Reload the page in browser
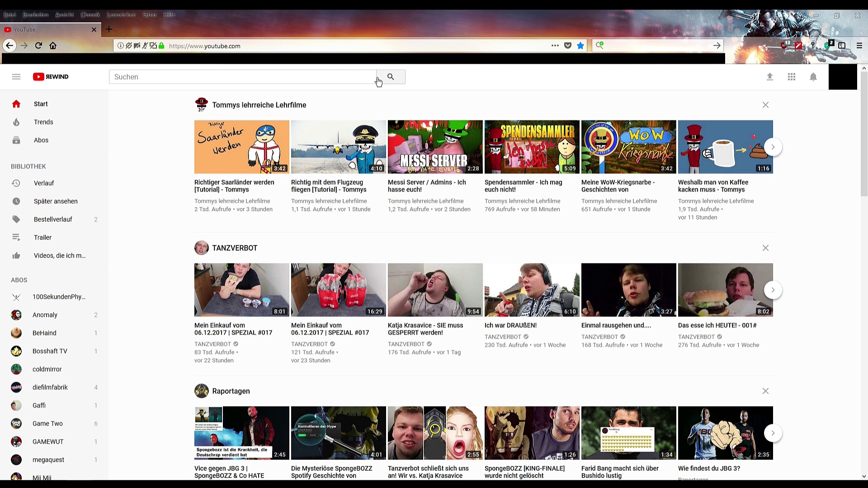Viewport: 868px width, 488px height. pos(38,46)
